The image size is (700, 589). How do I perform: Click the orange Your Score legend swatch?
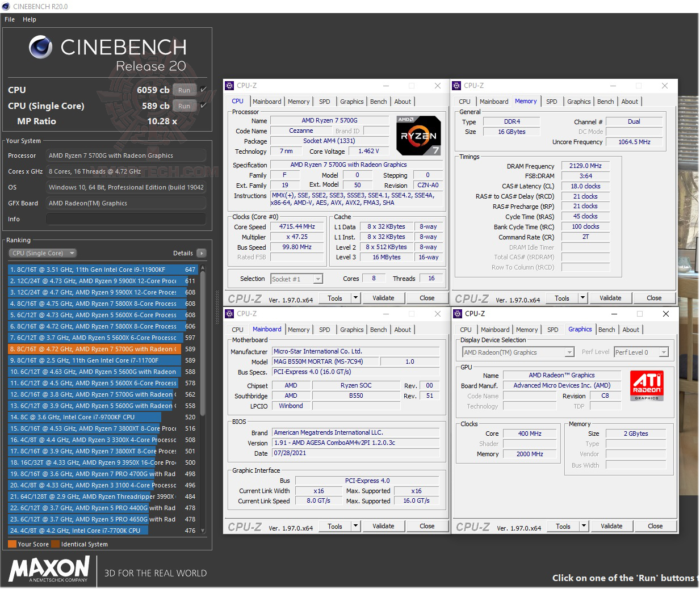12,544
